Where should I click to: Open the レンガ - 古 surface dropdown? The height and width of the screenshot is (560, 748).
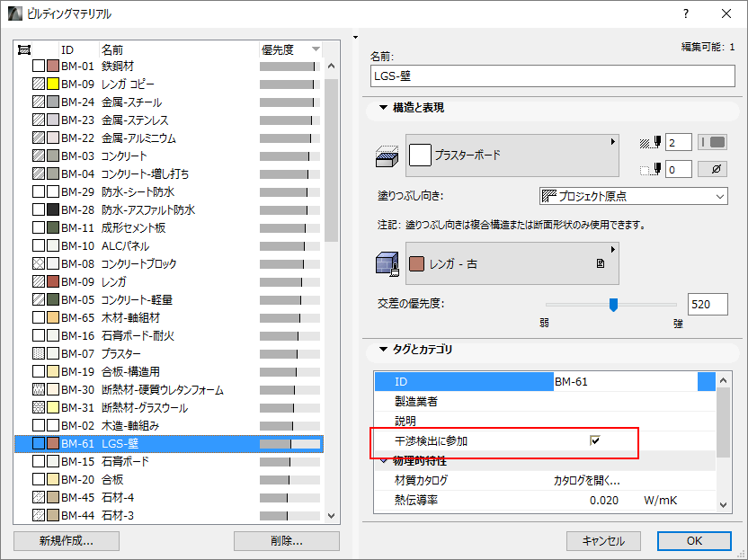[x=512, y=263]
